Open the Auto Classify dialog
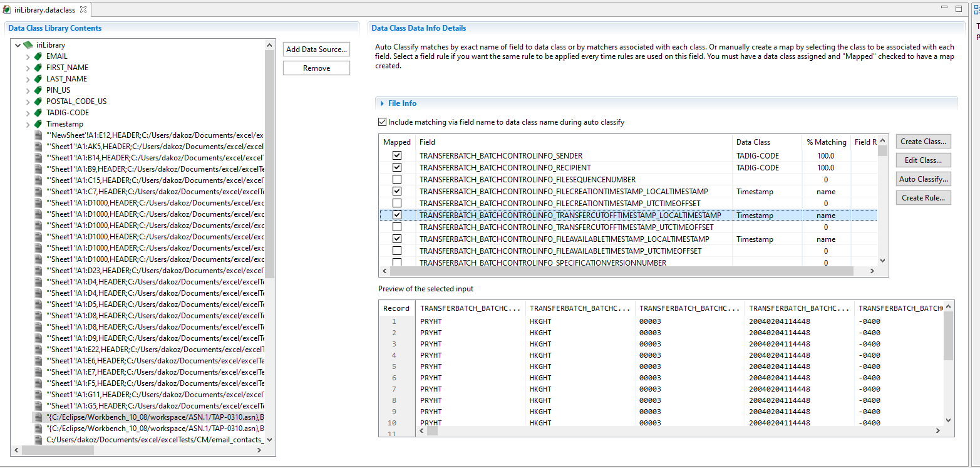This screenshot has width=980, height=468. coord(924,179)
